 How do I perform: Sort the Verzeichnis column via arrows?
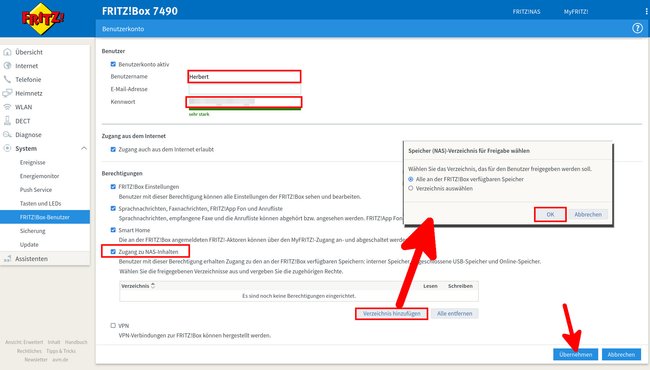coord(153,285)
